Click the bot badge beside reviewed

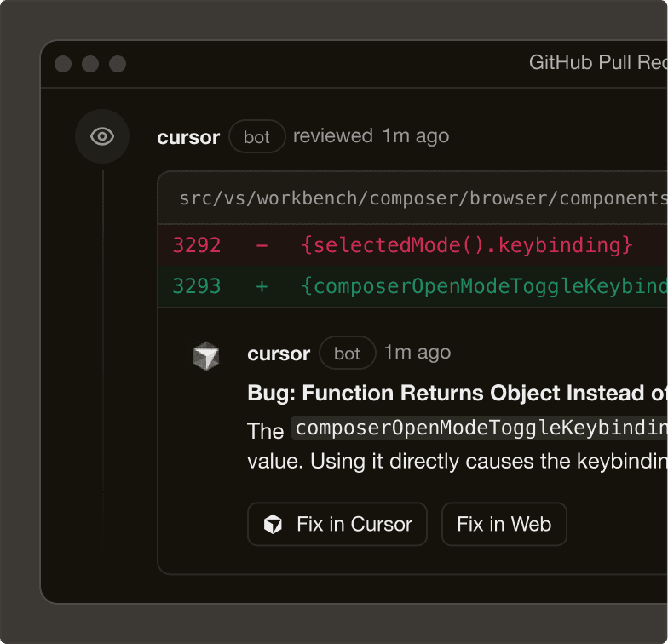coord(257,136)
